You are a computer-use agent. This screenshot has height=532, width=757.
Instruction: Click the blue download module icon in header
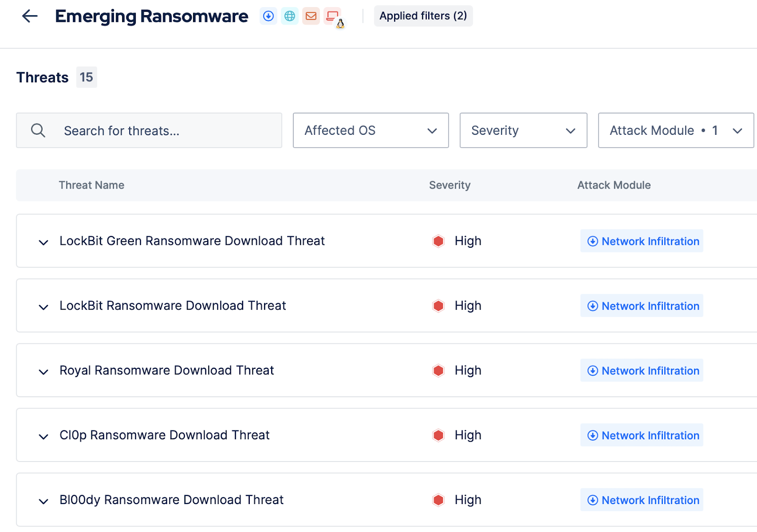[x=268, y=16]
